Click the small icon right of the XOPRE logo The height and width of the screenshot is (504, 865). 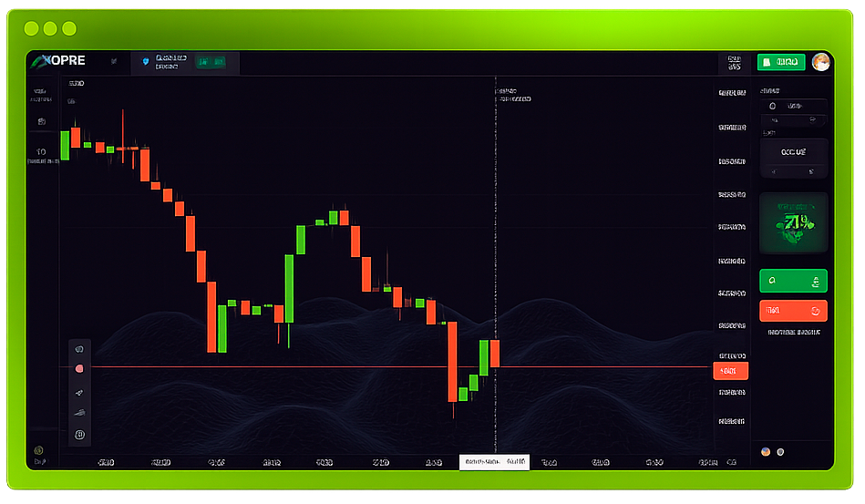(x=114, y=61)
